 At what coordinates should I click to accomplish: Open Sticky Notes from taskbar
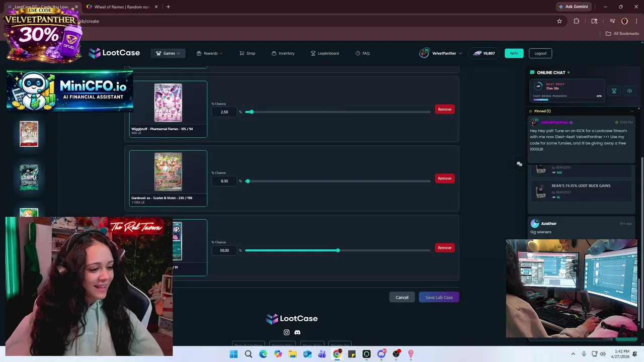[352, 354]
